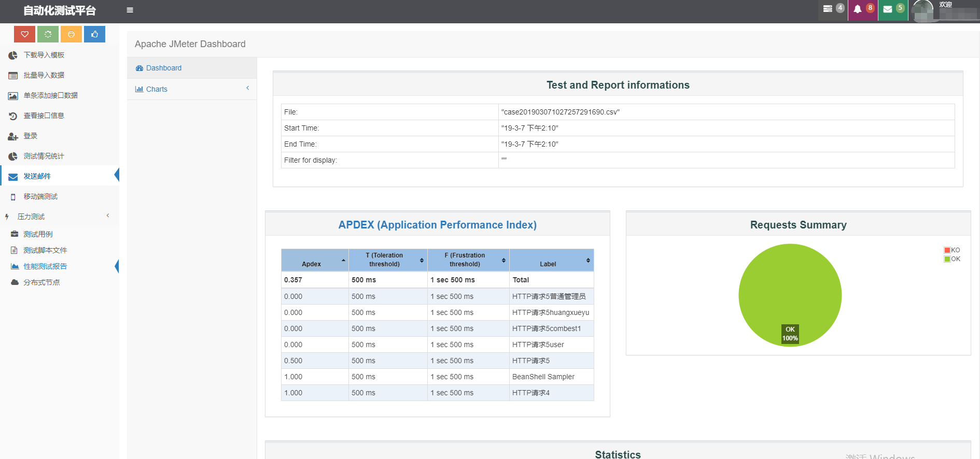Open 测试脚本文件 sidebar link
This screenshot has width=980, height=459.
pyautogui.click(x=45, y=250)
